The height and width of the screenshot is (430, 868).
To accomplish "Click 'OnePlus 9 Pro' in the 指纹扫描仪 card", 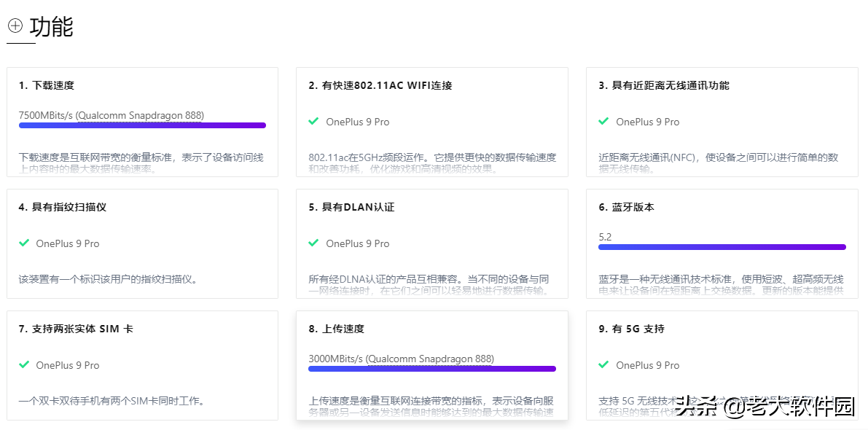I will pos(68,243).
